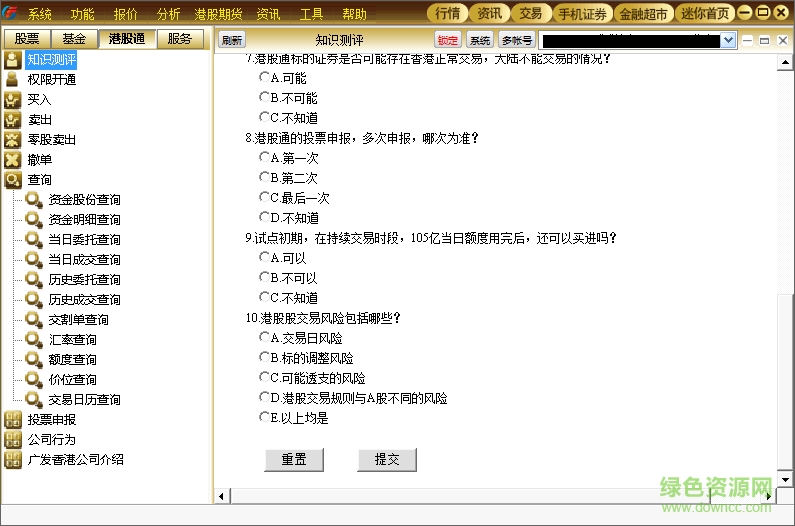Click the 零股卖出 icon
Screen dimensions: 795x526
[13, 139]
